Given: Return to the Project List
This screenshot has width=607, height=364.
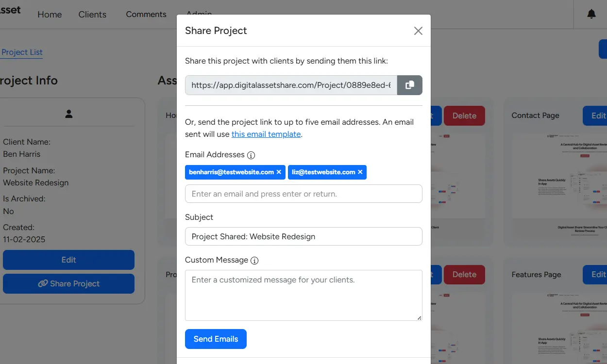Looking at the screenshot, I should coord(22,52).
